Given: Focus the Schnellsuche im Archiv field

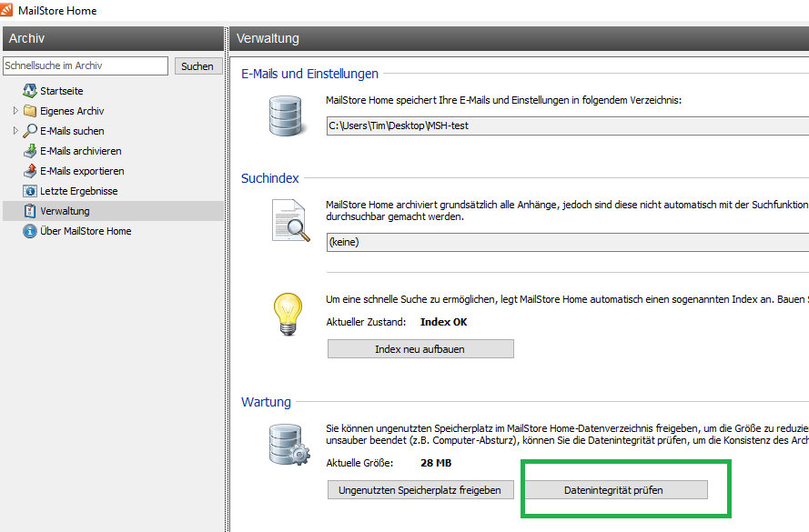Looking at the screenshot, I should click(x=86, y=65).
